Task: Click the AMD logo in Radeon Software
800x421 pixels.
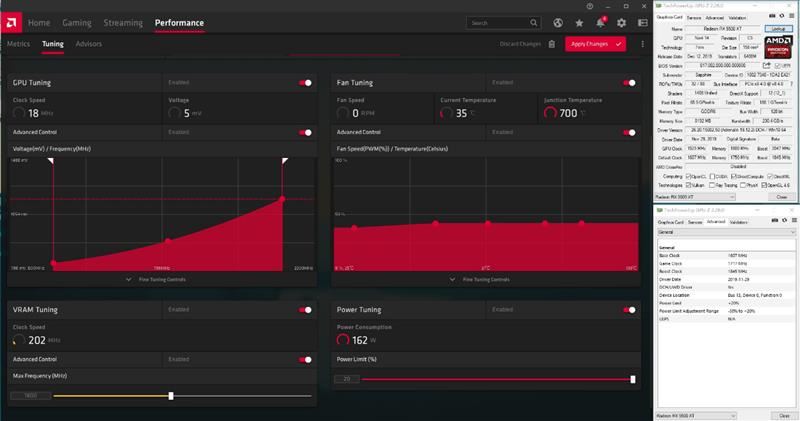Action: tap(11, 22)
